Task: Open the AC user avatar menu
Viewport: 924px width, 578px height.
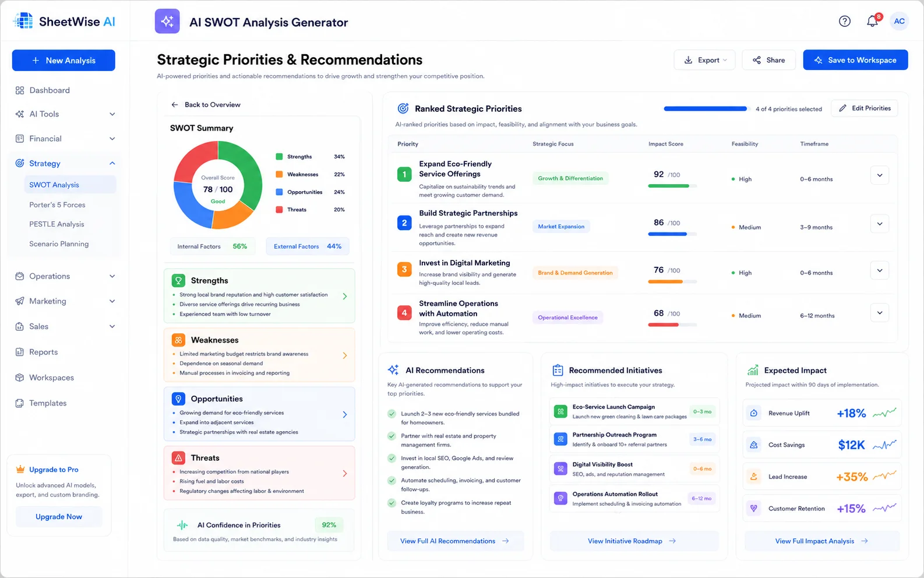Action: click(900, 22)
